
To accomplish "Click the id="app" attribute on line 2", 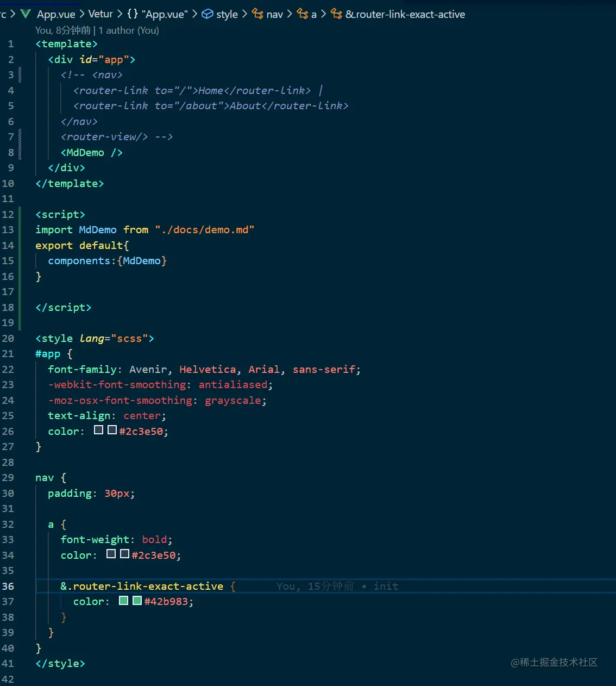I will coord(104,59).
